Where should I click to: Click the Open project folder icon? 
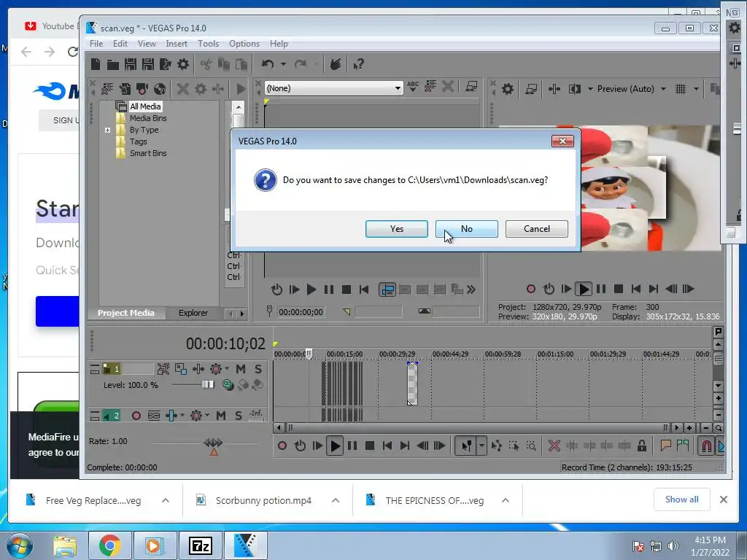[x=113, y=64]
